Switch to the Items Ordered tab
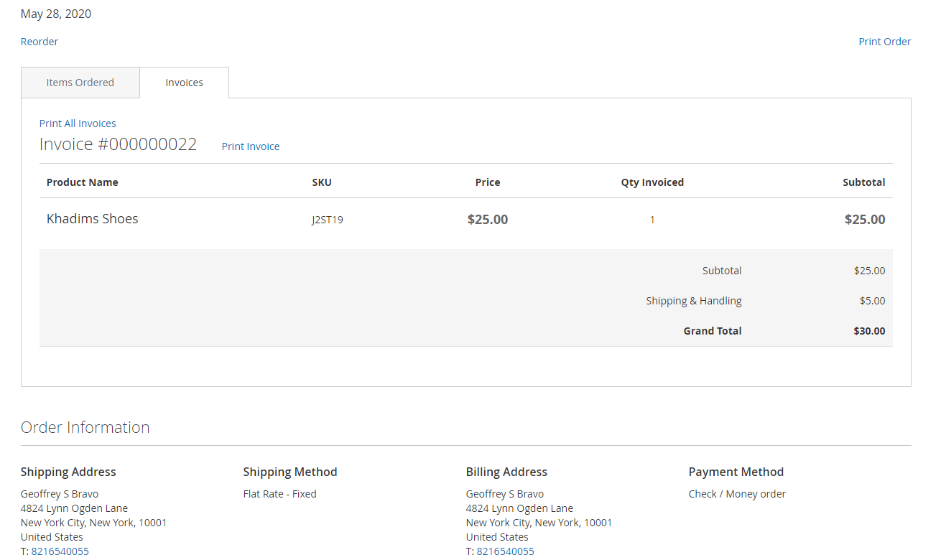This screenshot has height=560, width=941. pos(80,83)
